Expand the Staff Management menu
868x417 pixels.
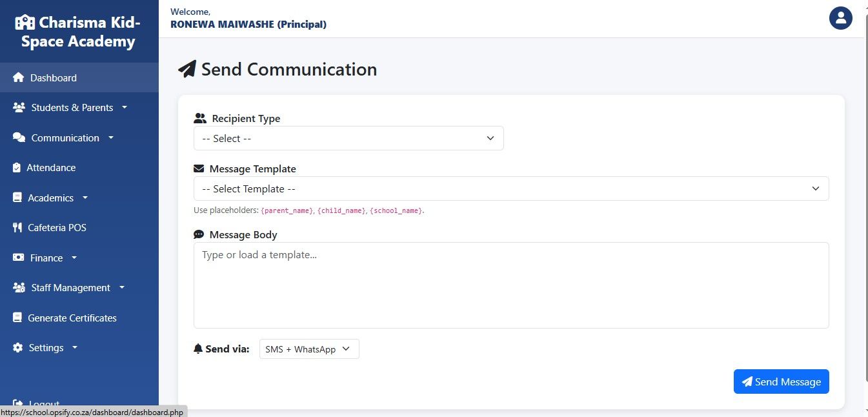tap(77, 288)
